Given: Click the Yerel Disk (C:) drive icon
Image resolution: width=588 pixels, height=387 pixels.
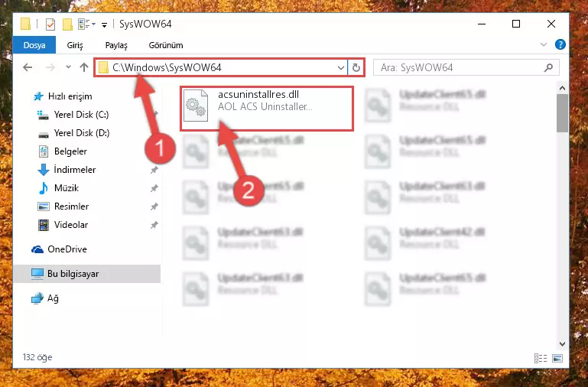Looking at the screenshot, I should click(43, 115).
